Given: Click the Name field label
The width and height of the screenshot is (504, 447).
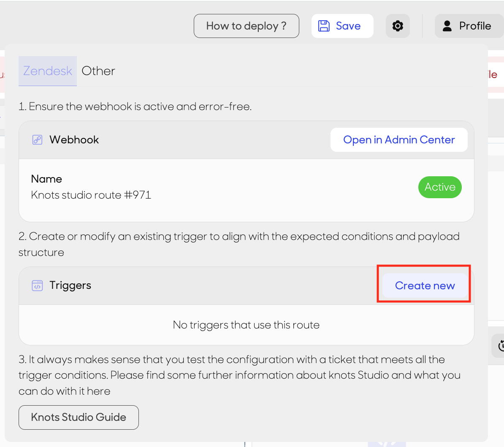Looking at the screenshot, I should pyautogui.click(x=46, y=179).
